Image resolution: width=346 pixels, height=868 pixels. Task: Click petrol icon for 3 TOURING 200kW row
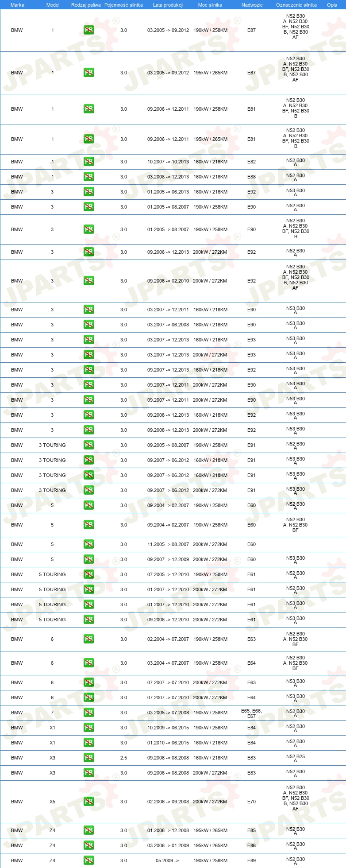pos(88,490)
